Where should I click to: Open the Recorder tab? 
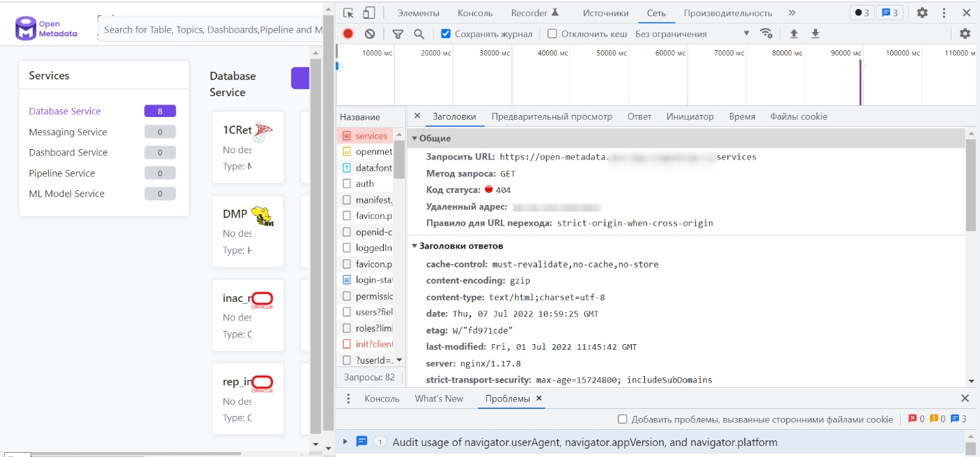535,13
